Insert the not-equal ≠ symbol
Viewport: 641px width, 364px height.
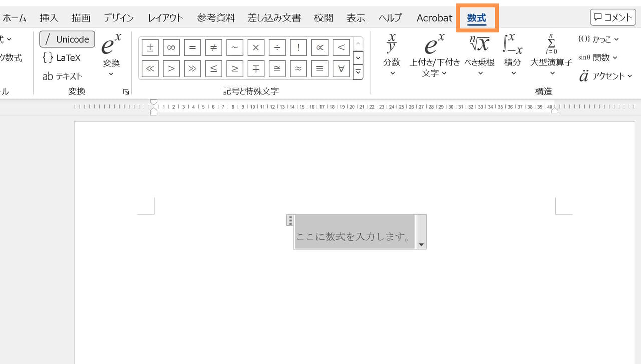(x=214, y=48)
